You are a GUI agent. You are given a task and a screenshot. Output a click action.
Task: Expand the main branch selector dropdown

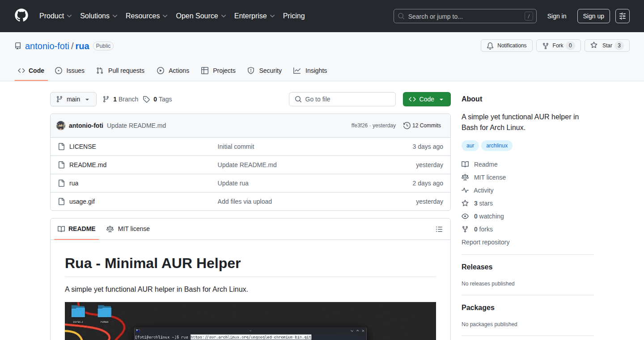point(73,99)
